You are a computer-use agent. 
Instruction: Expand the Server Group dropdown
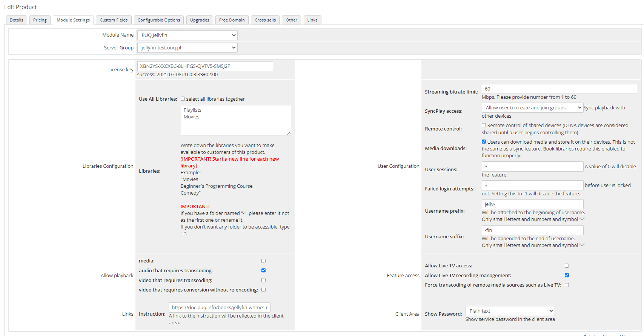pyautogui.click(x=188, y=48)
